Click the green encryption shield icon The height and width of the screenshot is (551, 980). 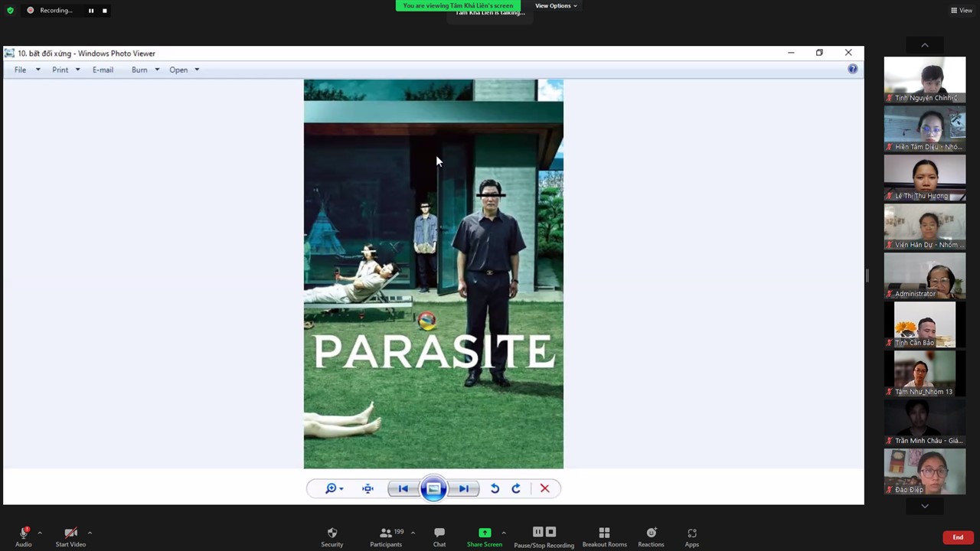(10, 11)
